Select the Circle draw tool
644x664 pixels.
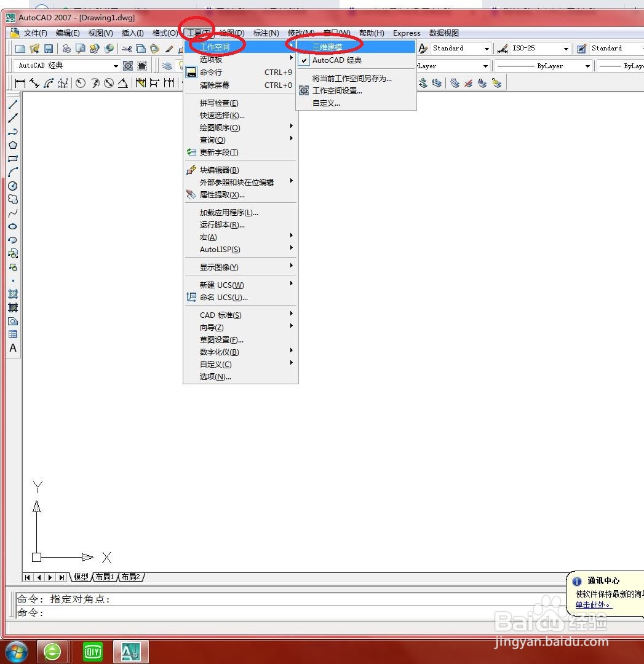(x=13, y=186)
